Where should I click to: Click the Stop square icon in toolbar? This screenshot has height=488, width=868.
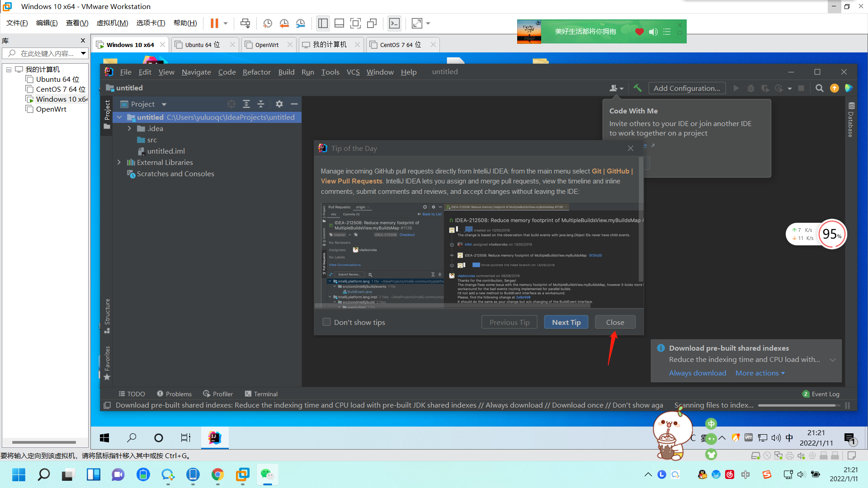(801, 88)
